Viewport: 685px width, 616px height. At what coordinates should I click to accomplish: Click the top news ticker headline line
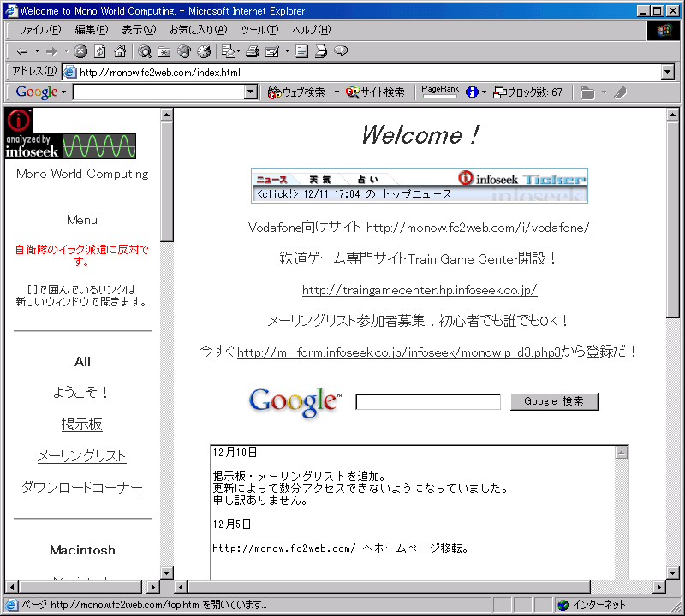coord(354,194)
